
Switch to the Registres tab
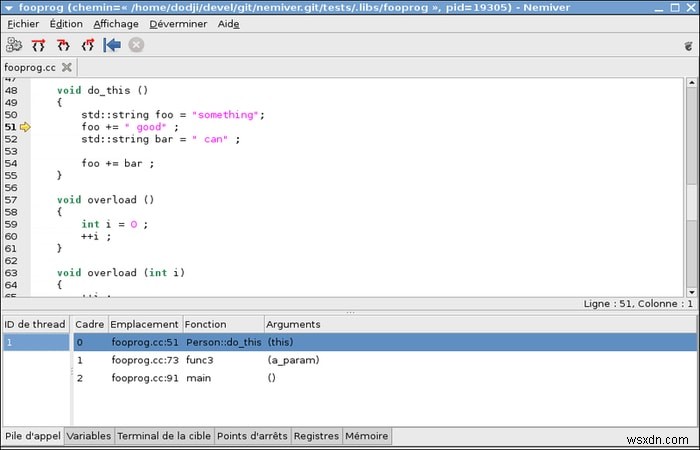pyautogui.click(x=317, y=436)
